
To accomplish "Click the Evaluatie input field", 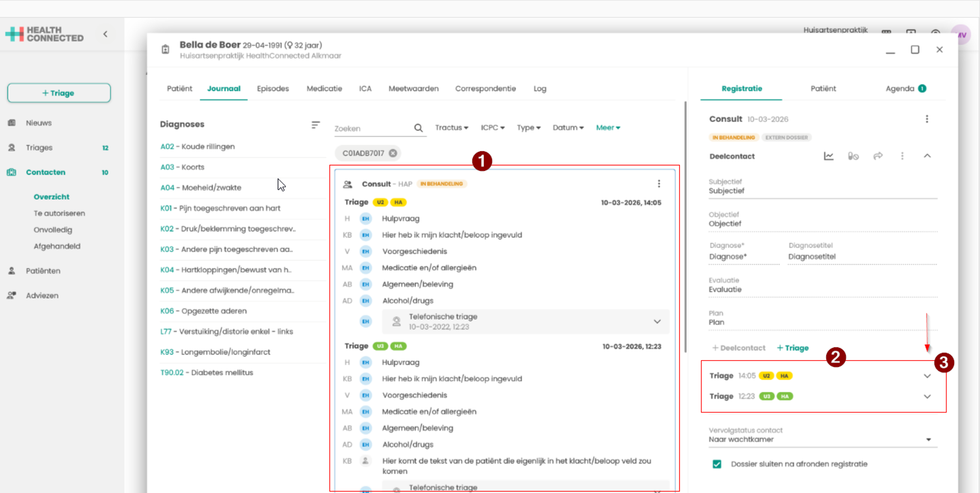I will pyautogui.click(x=822, y=286).
